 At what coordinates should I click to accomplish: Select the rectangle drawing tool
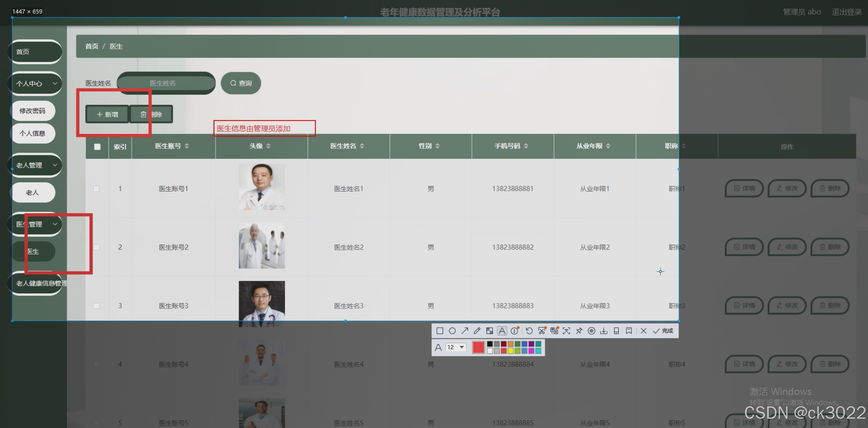pos(440,331)
